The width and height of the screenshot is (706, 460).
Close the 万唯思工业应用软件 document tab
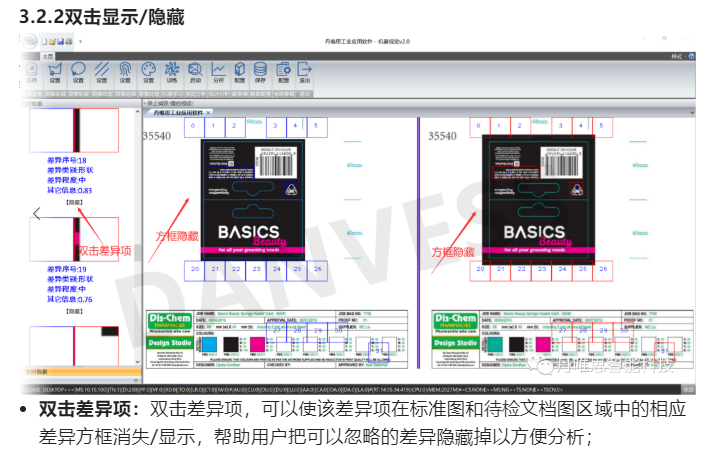[208, 113]
